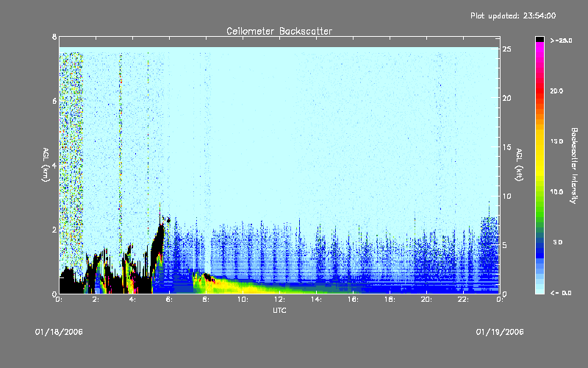Click the black top segment of colorbar
The height and width of the screenshot is (368, 588).
(539, 39)
